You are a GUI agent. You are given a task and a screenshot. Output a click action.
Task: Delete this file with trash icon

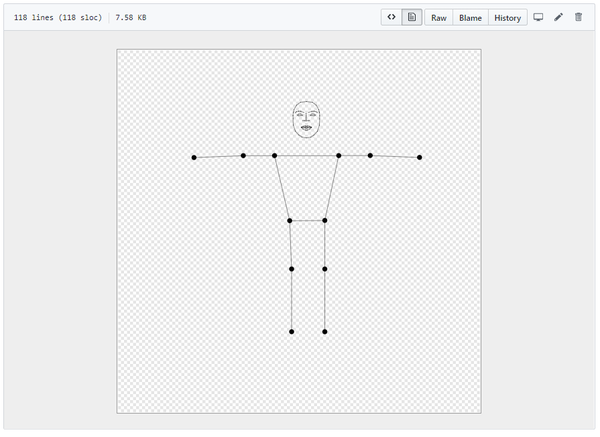tap(578, 17)
